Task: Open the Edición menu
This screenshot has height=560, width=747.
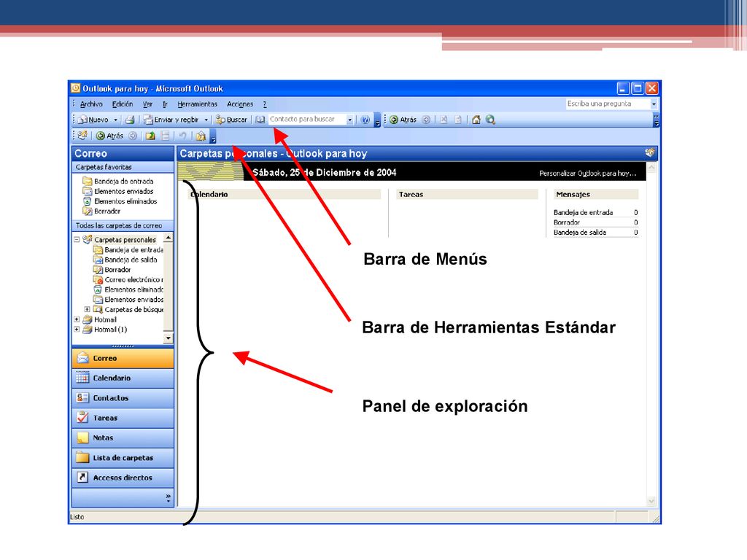Action: (123, 104)
